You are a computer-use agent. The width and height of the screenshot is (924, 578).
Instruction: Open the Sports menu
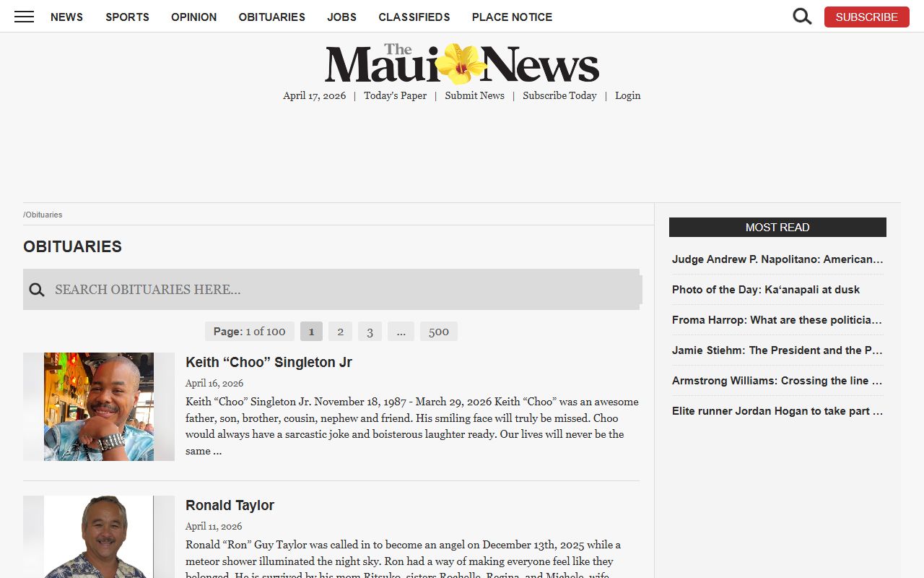(127, 17)
